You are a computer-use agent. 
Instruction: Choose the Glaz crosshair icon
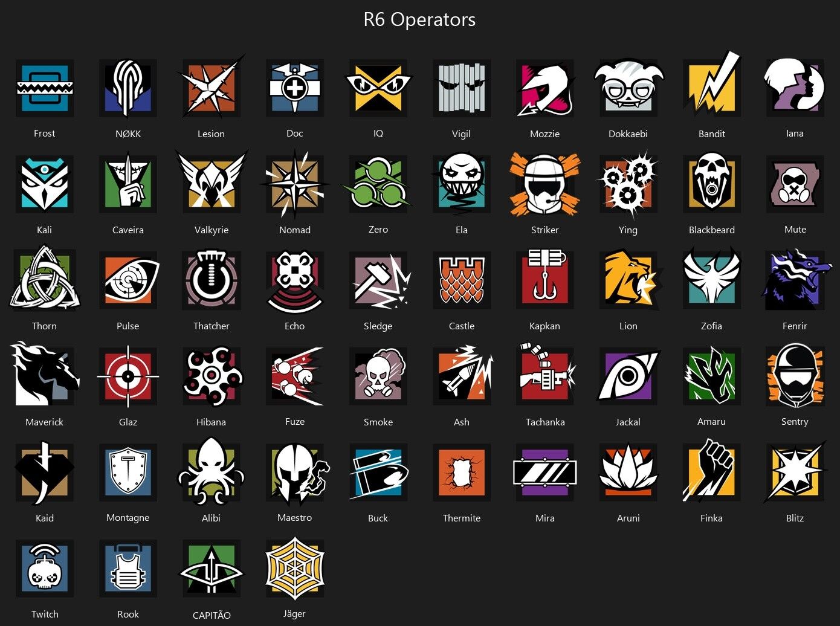coord(128,376)
